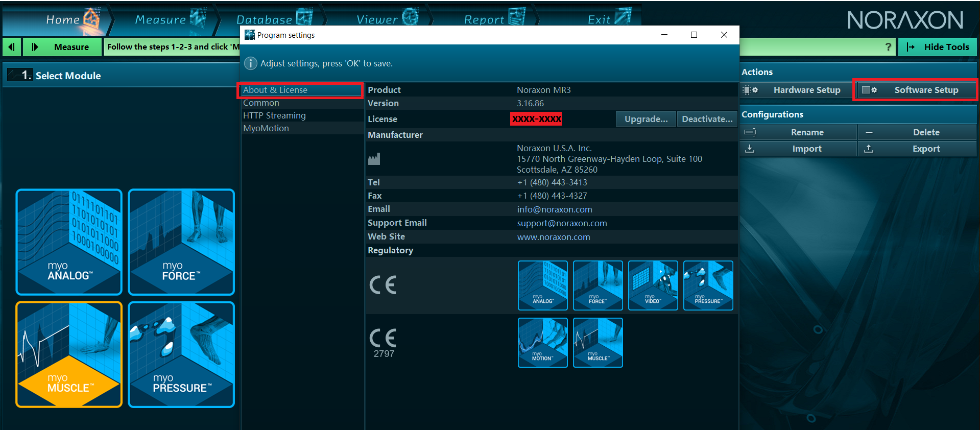Click Hide Tools button
Image resolution: width=980 pixels, height=430 pixels.
coord(938,47)
